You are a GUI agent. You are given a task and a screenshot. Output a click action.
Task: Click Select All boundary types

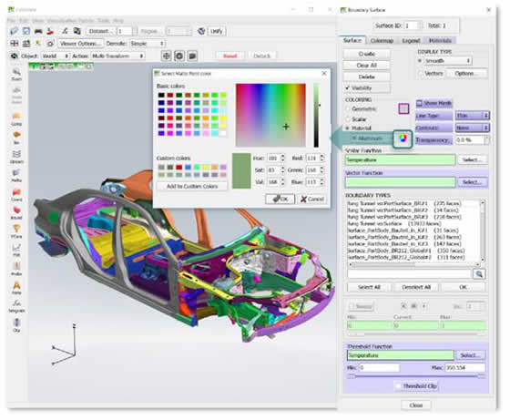pos(369,287)
